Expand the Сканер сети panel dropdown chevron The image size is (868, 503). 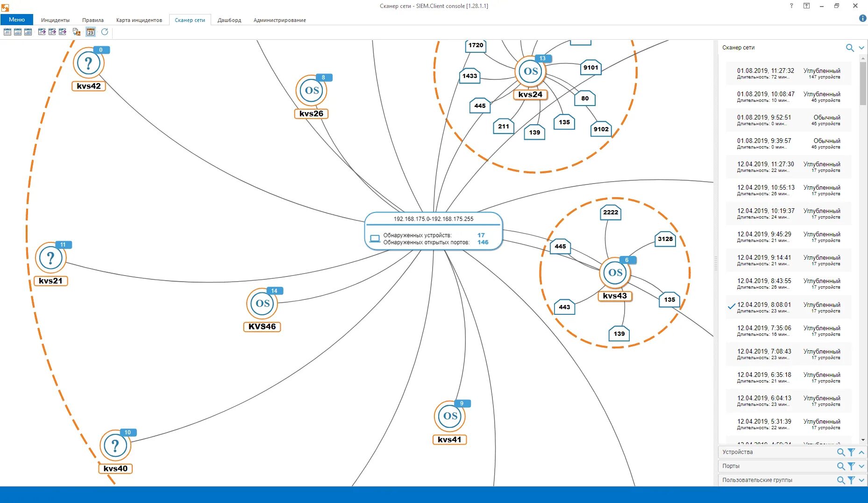coord(861,48)
